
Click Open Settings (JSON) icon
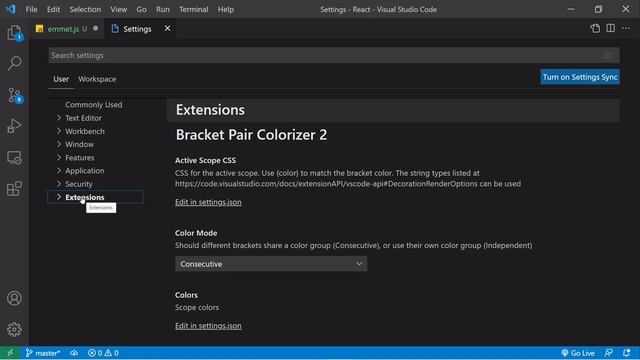595,29
